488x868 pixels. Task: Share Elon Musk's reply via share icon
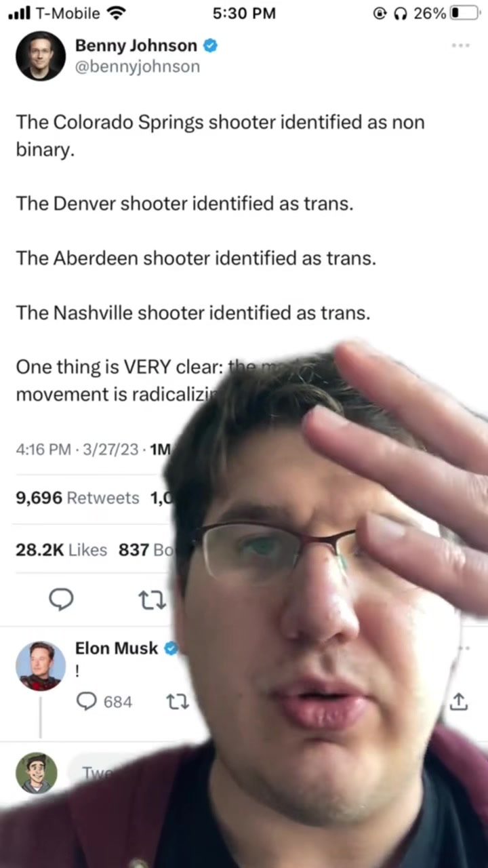point(459,702)
